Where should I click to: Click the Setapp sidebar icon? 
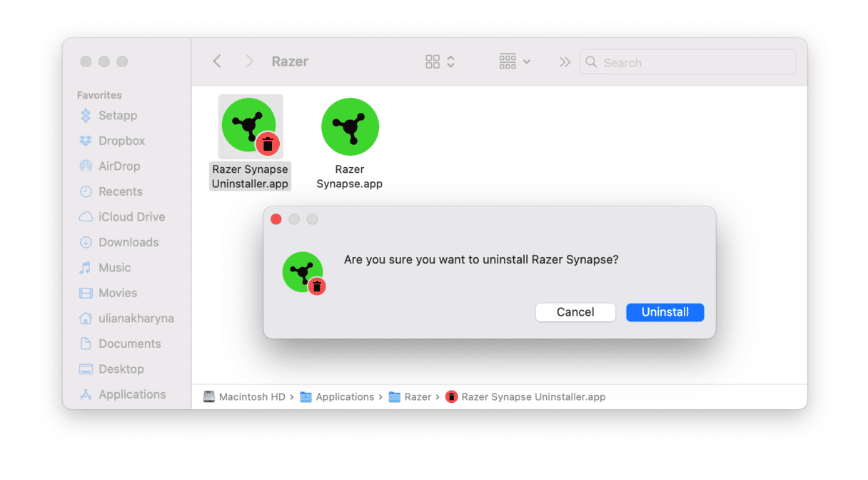click(x=86, y=116)
